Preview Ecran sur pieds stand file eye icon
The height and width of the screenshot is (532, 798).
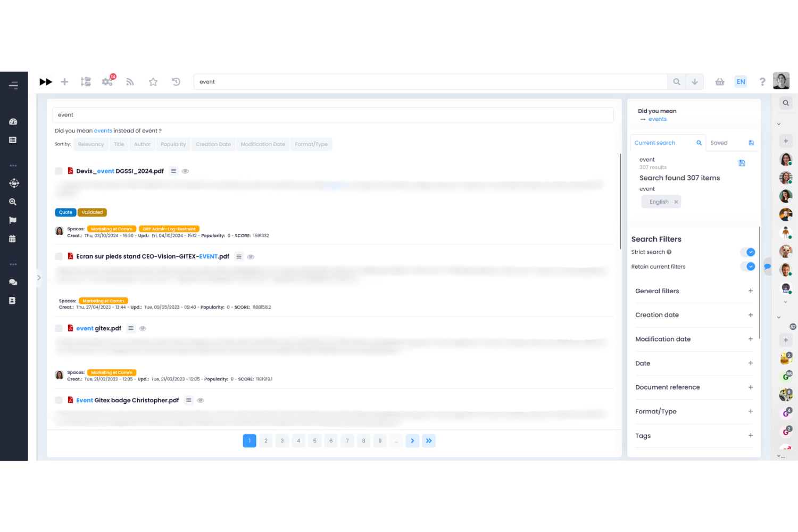[x=251, y=257]
